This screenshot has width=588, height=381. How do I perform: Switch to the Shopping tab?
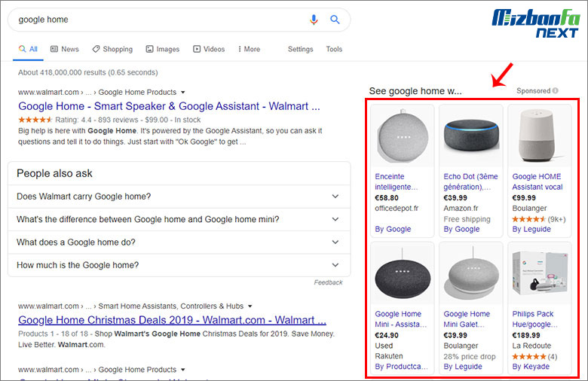(112, 49)
